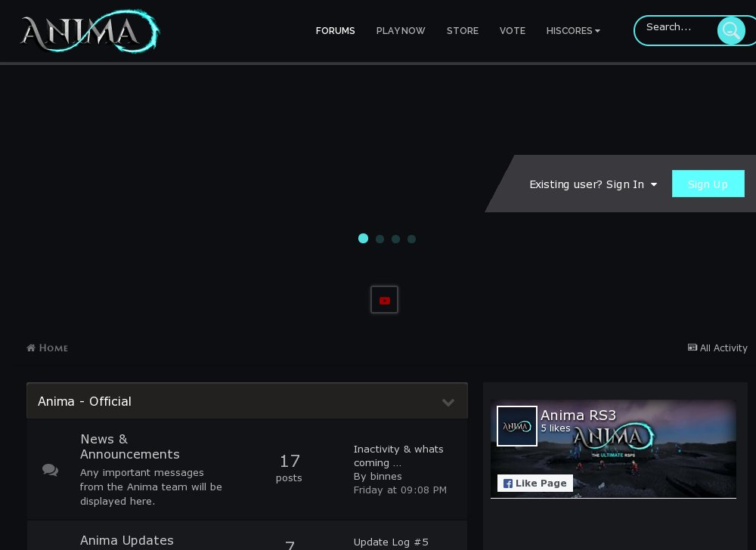Open the Anima RS3 page avatar

[517, 426]
